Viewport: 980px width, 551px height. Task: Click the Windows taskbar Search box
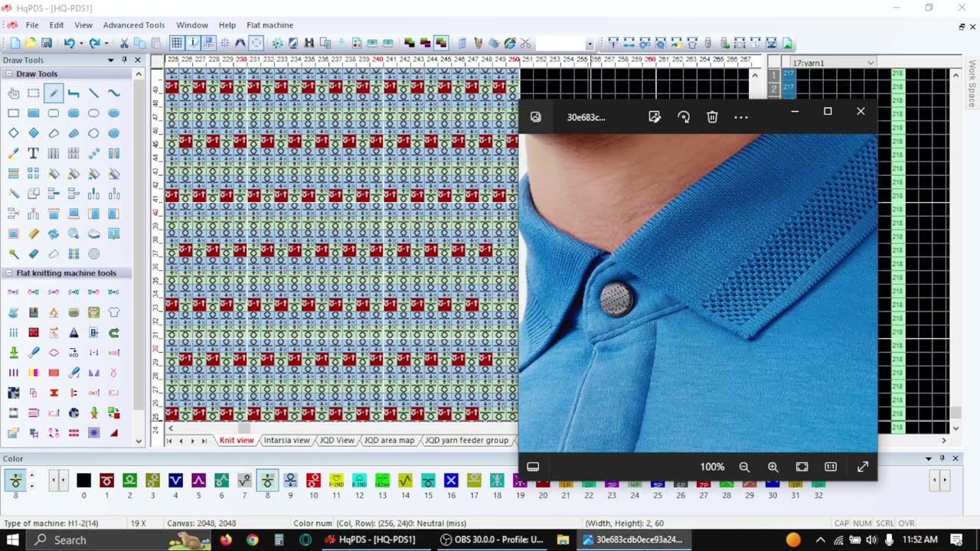(x=119, y=540)
